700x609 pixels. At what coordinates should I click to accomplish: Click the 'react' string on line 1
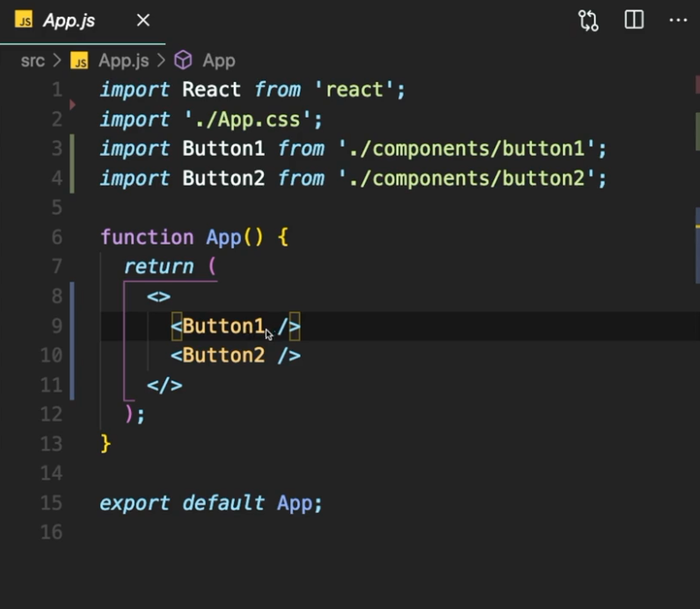tap(354, 90)
